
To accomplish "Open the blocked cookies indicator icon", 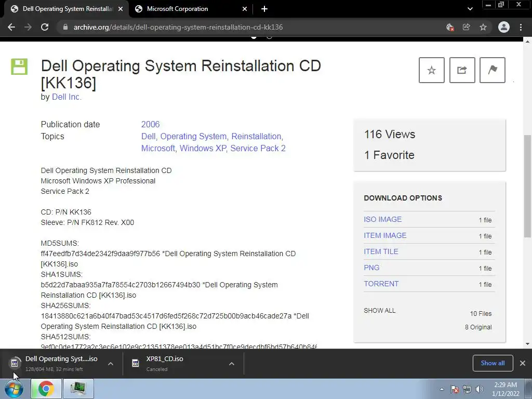I will [x=450, y=27].
